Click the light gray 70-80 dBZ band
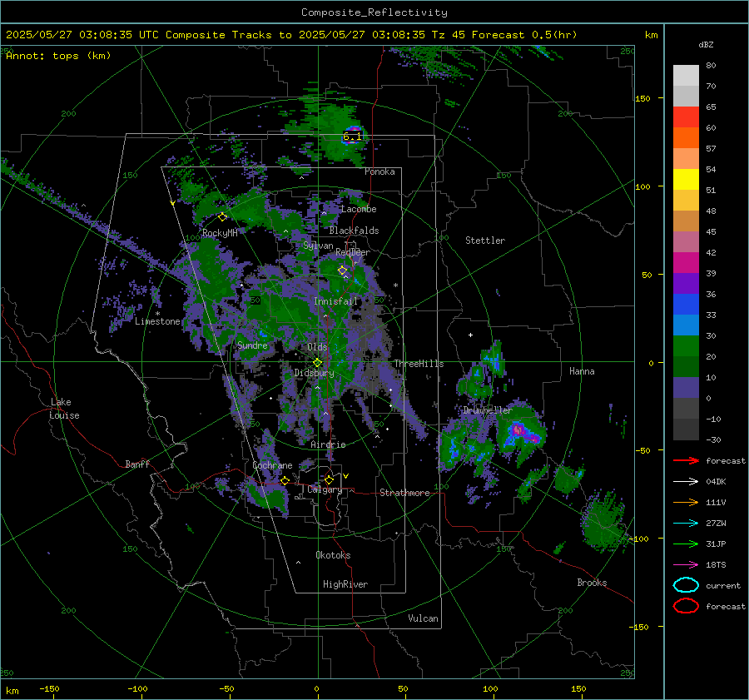 pyautogui.click(x=686, y=76)
